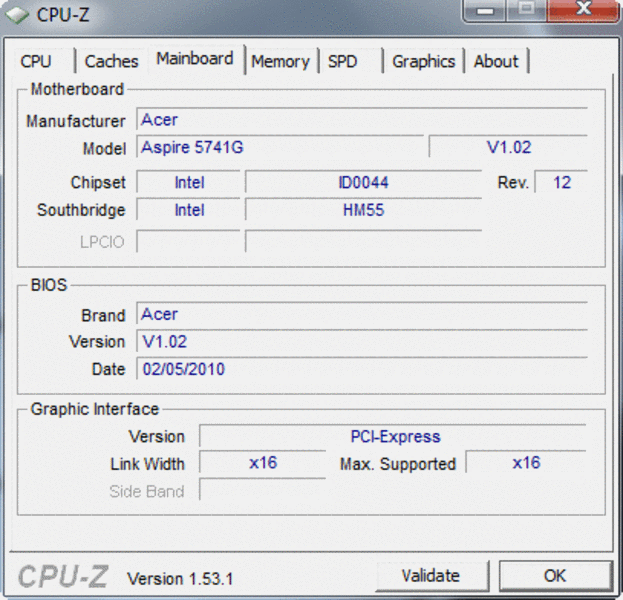Click the Link Width x16 value
Viewport: 623px width, 600px height.
(262, 463)
